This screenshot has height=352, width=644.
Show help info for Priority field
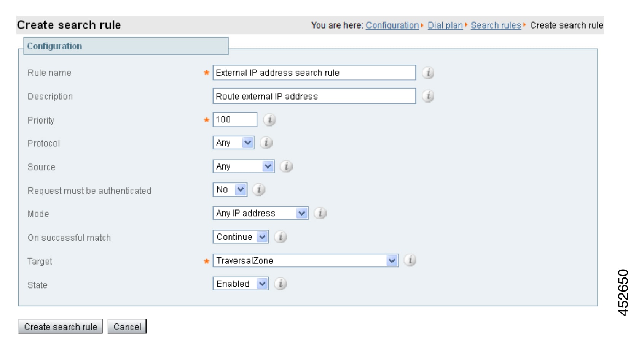click(x=269, y=120)
